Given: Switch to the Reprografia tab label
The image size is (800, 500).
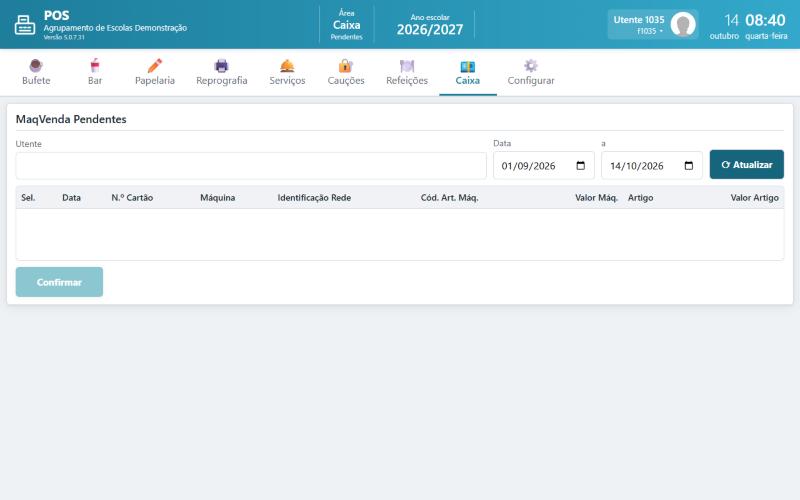Looking at the screenshot, I should [x=221, y=81].
